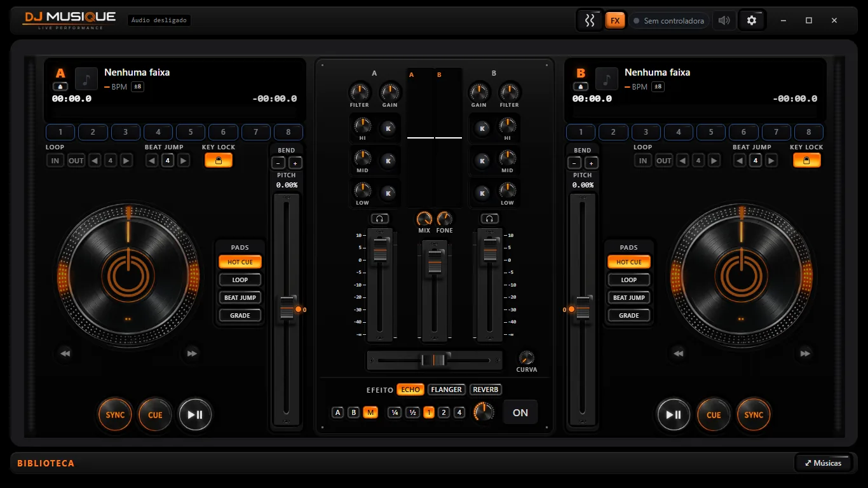Open settings with the gear icon
868x488 pixels.
(x=752, y=20)
